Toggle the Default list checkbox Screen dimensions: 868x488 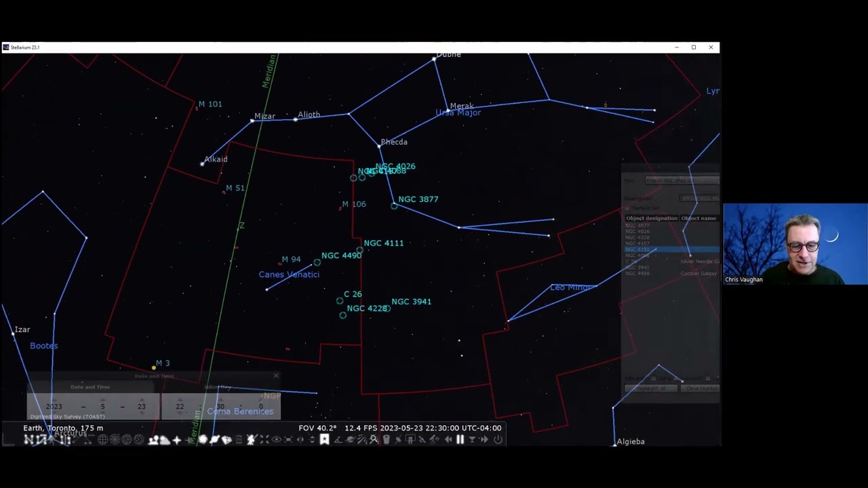coord(627,208)
